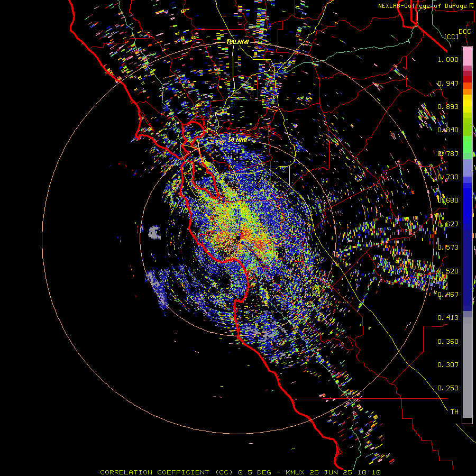
Task: Click the 0.413 legend value
Action: 448,318
